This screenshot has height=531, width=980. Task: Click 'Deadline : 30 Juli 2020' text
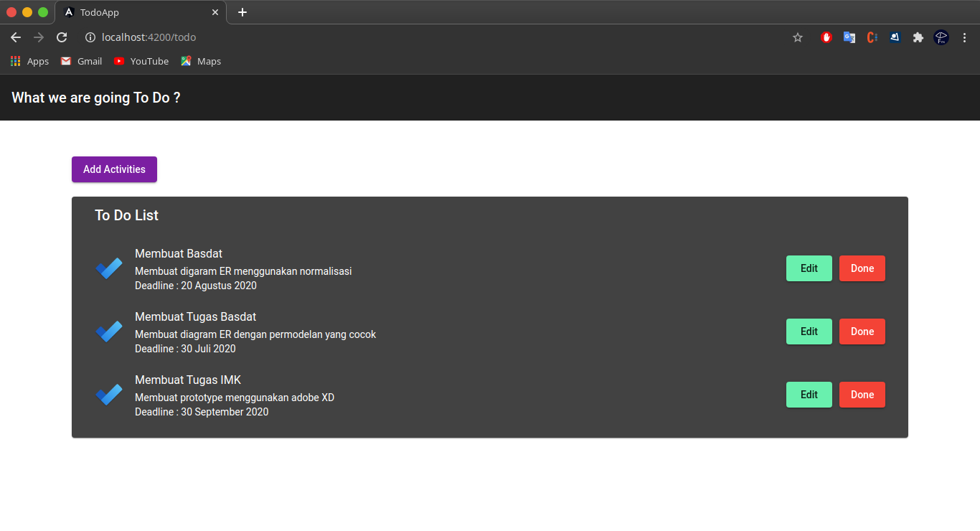(x=185, y=349)
